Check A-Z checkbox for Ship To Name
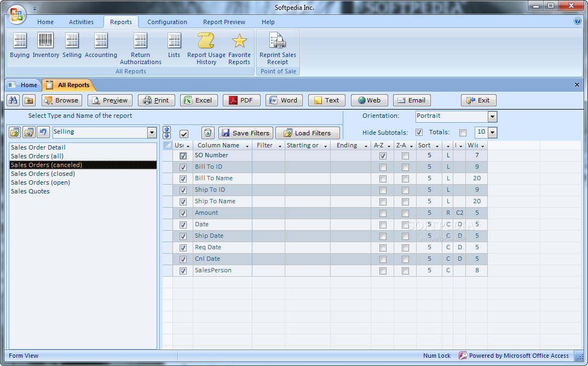 coord(383,202)
